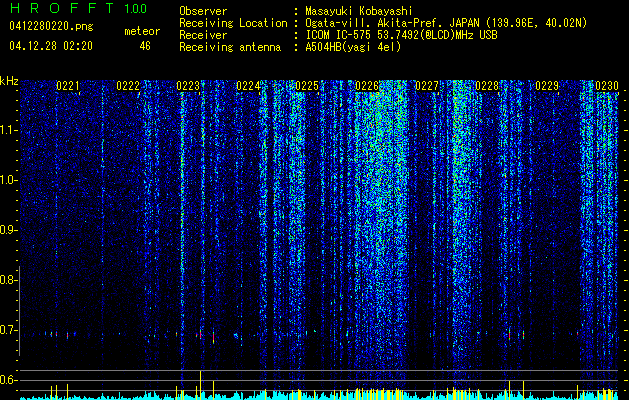
Task: Select the file name 0412280220.png
Action: click(x=51, y=26)
